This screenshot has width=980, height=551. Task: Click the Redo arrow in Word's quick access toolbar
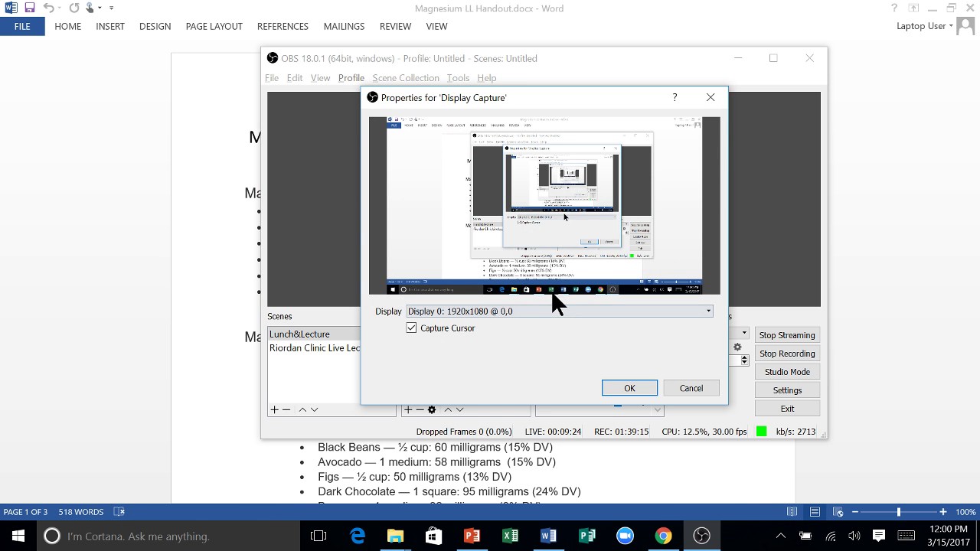[74, 8]
